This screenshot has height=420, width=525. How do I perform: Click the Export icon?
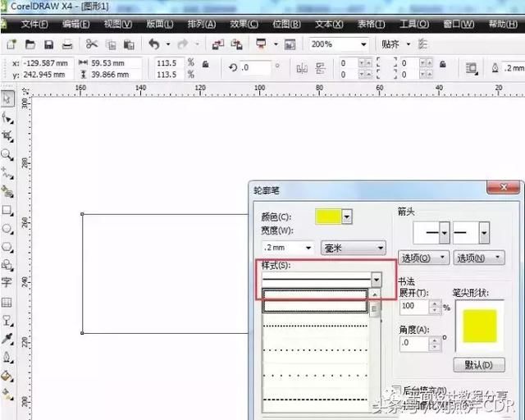[x=237, y=44]
